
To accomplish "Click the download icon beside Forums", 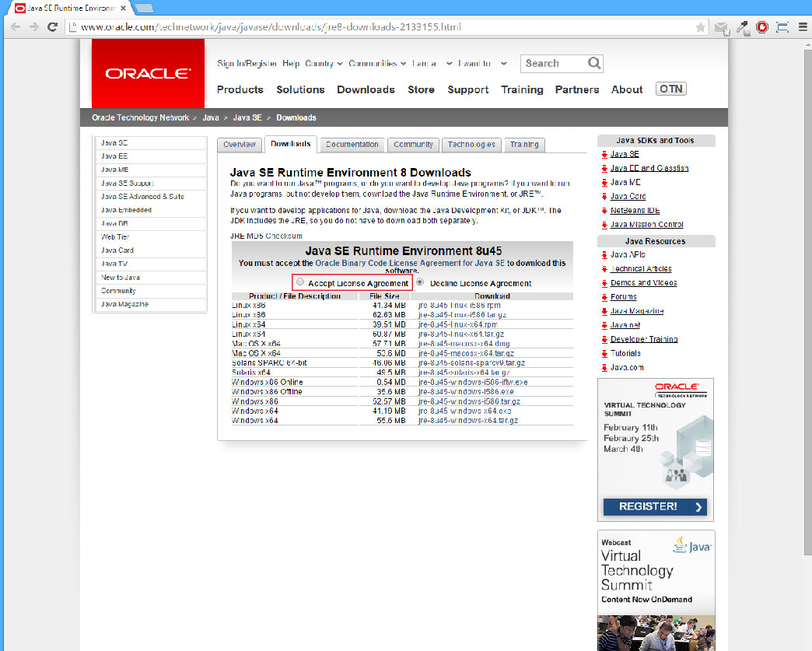I will [x=604, y=297].
